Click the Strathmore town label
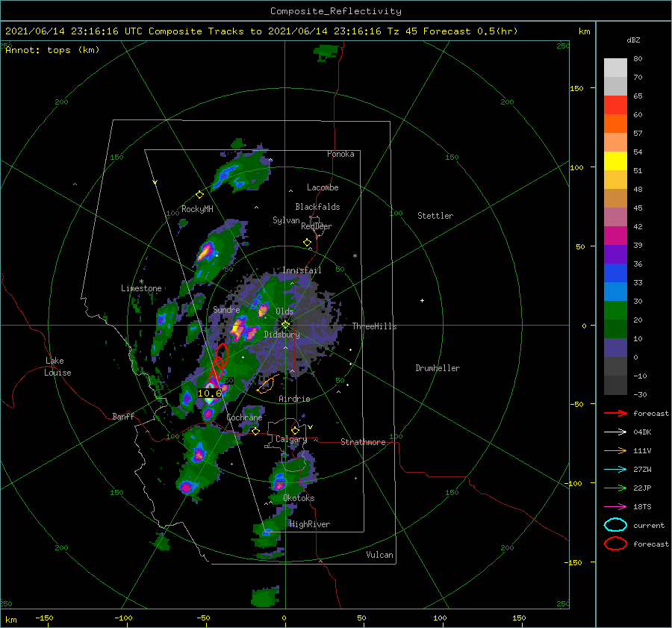 tap(363, 442)
